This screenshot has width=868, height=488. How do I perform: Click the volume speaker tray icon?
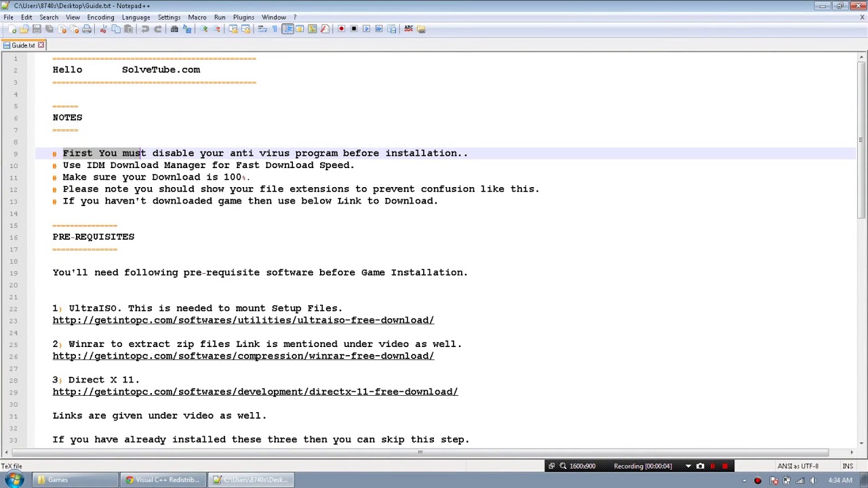click(813, 481)
